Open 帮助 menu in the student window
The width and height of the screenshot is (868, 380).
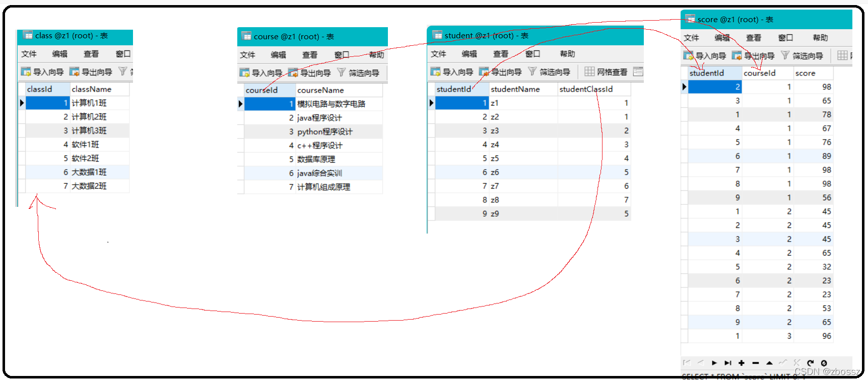coord(567,54)
